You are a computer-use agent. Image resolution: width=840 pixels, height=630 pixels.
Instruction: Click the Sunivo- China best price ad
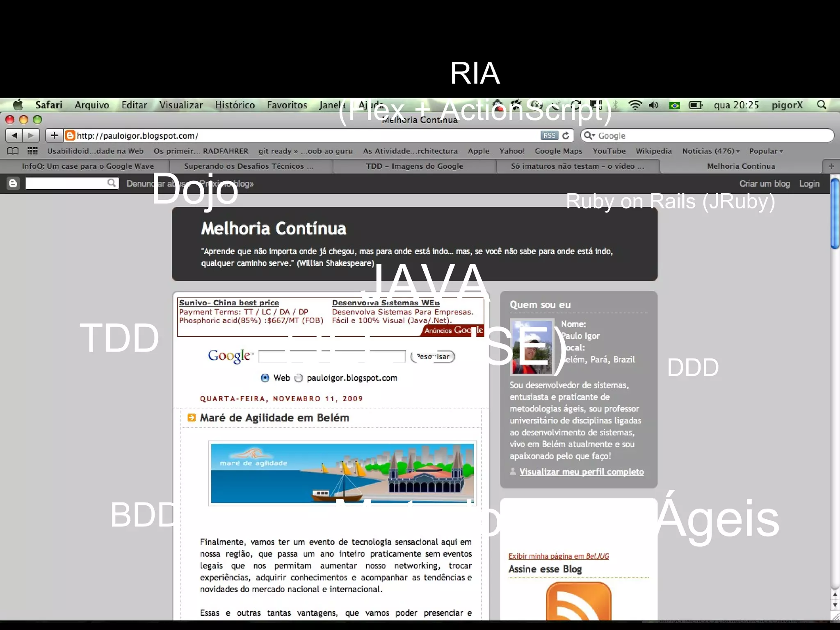[229, 303]
